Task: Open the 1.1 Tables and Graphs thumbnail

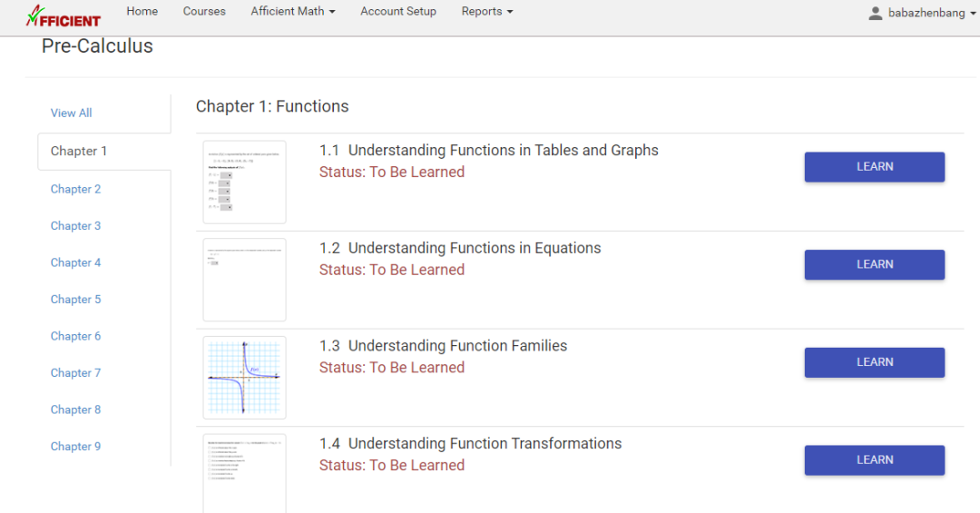Action: coord(244,182)
